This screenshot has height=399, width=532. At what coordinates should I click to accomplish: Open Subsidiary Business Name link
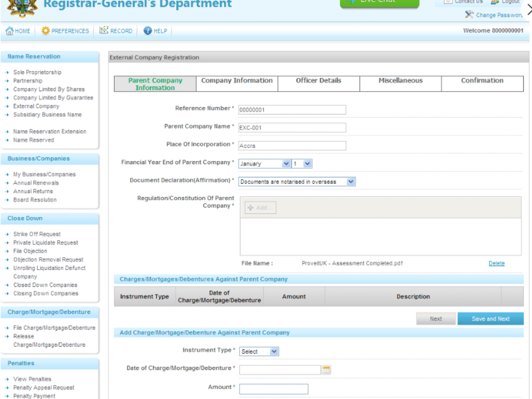point(48,115)
